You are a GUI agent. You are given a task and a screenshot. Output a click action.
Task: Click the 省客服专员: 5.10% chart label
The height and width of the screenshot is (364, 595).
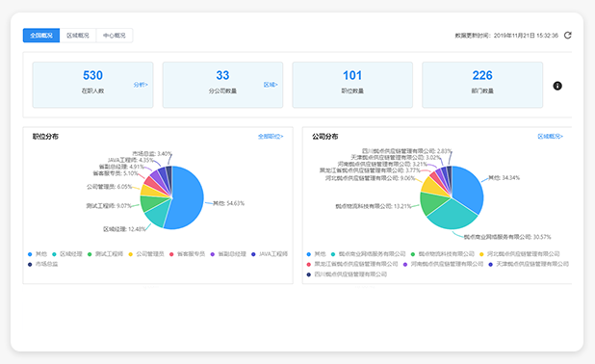coord(116,173)
